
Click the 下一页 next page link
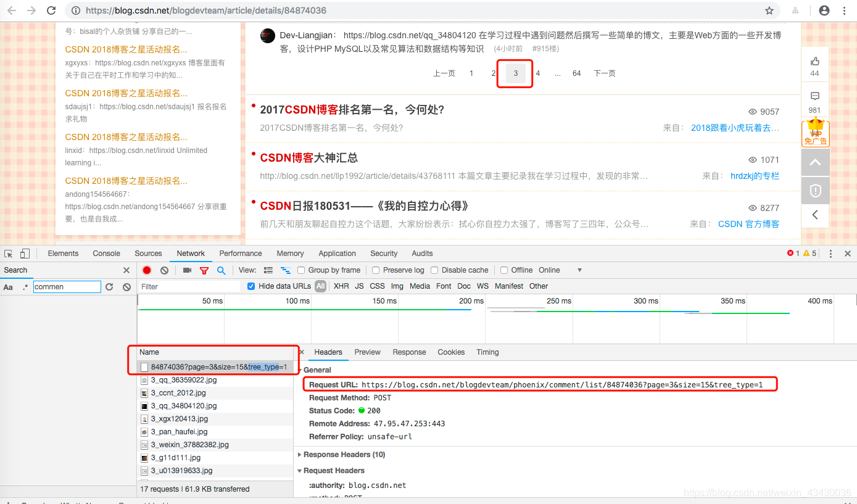[x=605, y=73]
